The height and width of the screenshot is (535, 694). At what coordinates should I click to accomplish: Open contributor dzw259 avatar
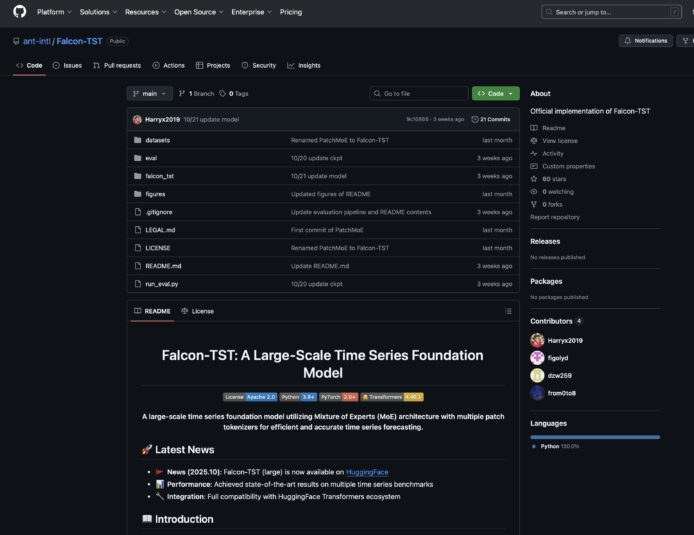point(537,375)
